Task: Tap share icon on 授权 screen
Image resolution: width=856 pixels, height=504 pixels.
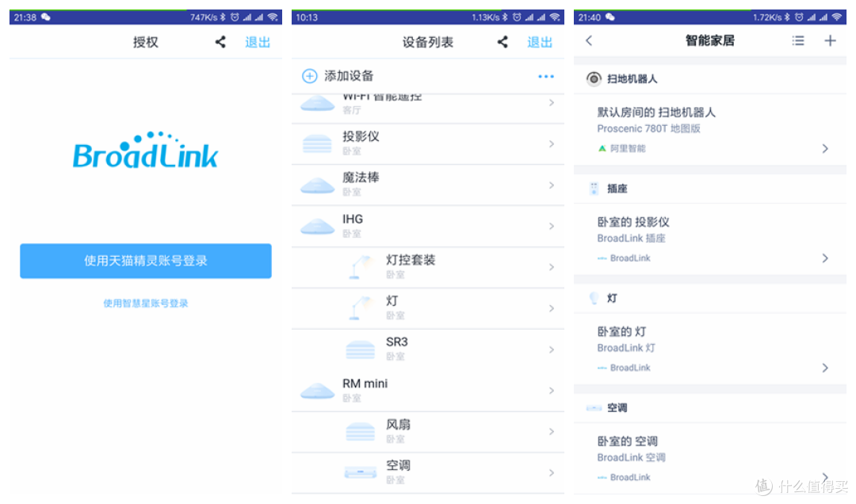Action: click(x=220, y=42)
